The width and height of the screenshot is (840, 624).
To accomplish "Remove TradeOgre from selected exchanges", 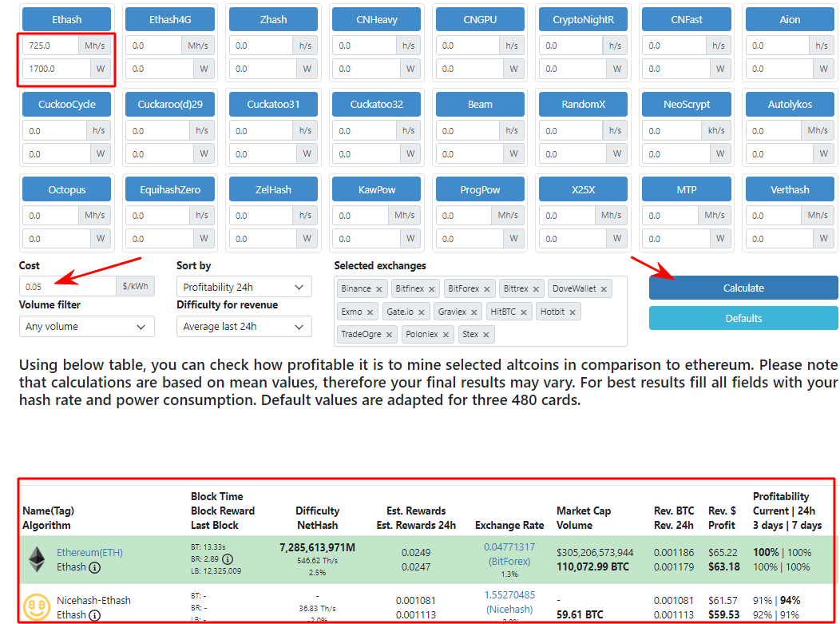I will pyautogui.click(x=389, y=335).
